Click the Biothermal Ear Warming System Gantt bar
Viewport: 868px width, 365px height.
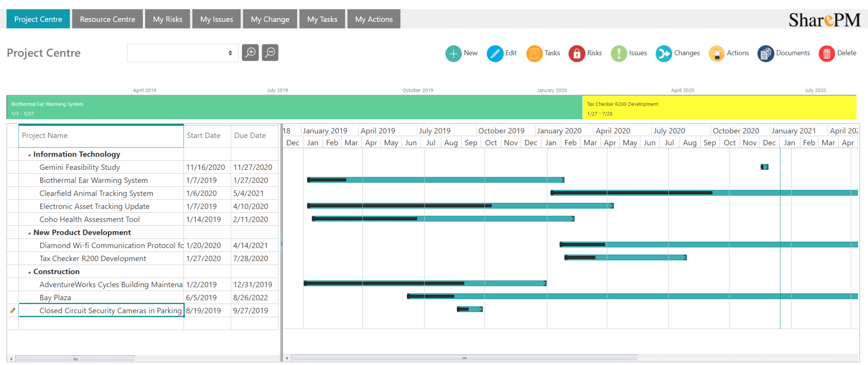(436, 180)
